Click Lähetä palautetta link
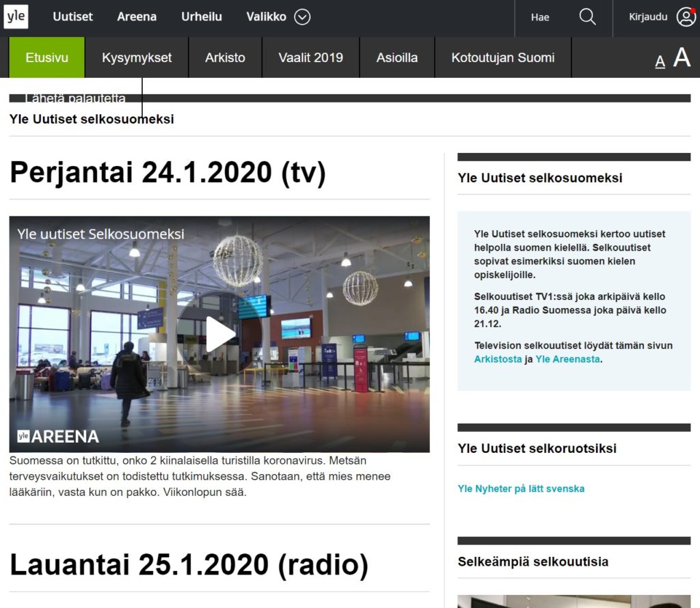Image resolution: width=700 pixels, height=608 pixels. (75, 98)
